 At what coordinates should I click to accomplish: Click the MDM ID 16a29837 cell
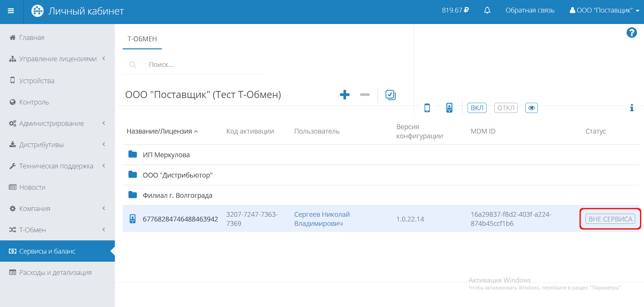(x=511, y=219)
